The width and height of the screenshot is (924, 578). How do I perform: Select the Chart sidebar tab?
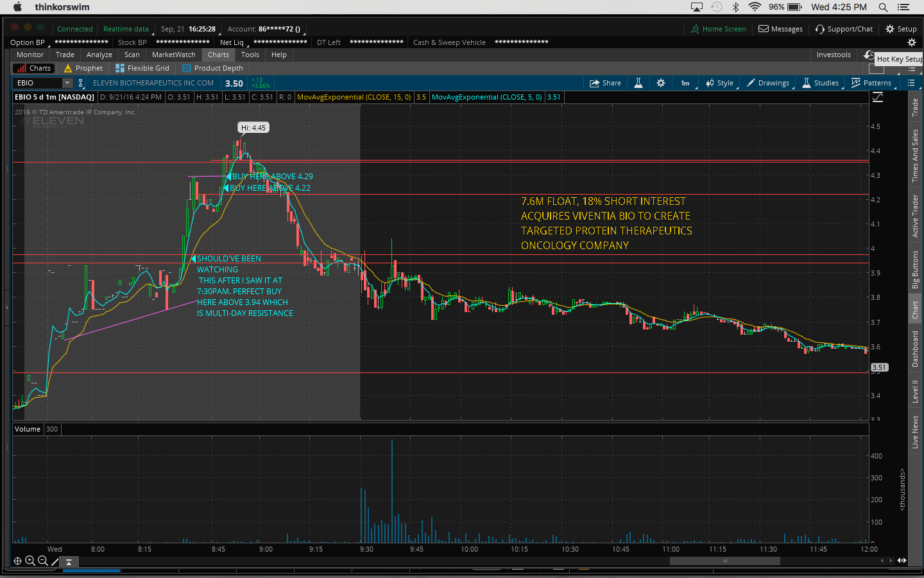(915, 310)
